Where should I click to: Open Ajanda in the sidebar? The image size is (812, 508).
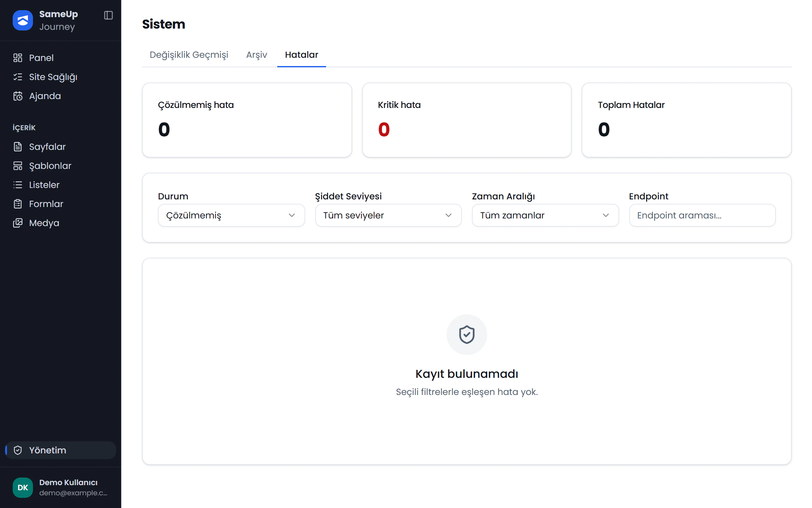point(60,96)
